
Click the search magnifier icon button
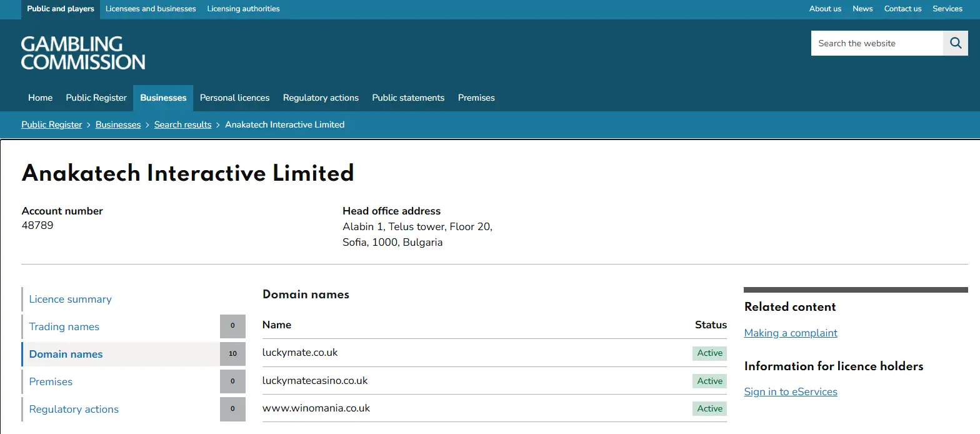pos(955,43)
